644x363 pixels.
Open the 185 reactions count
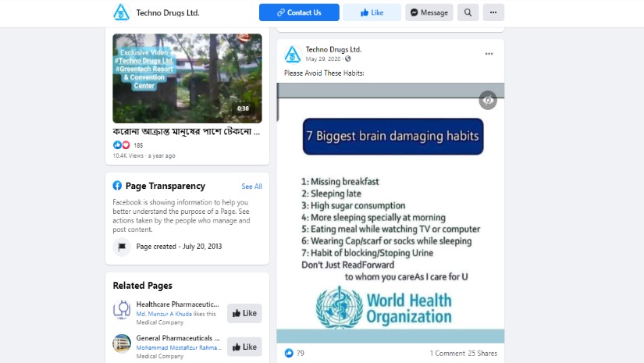click(138, 145)
